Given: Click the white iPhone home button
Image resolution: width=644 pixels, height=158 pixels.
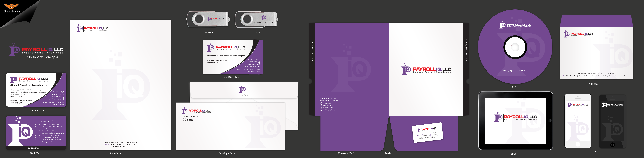Looking at the screenshot, I should click(578, 144).
